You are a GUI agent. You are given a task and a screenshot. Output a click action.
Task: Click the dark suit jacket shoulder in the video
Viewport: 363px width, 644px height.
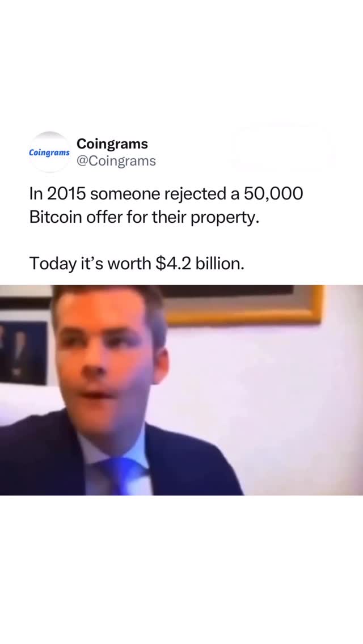pyautogui.click(x=37, y=452)
